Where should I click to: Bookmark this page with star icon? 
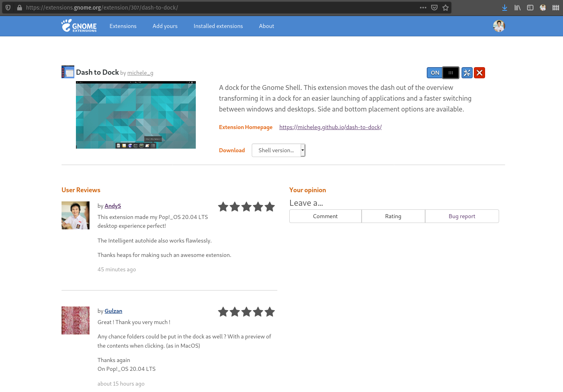coord(446,8)
